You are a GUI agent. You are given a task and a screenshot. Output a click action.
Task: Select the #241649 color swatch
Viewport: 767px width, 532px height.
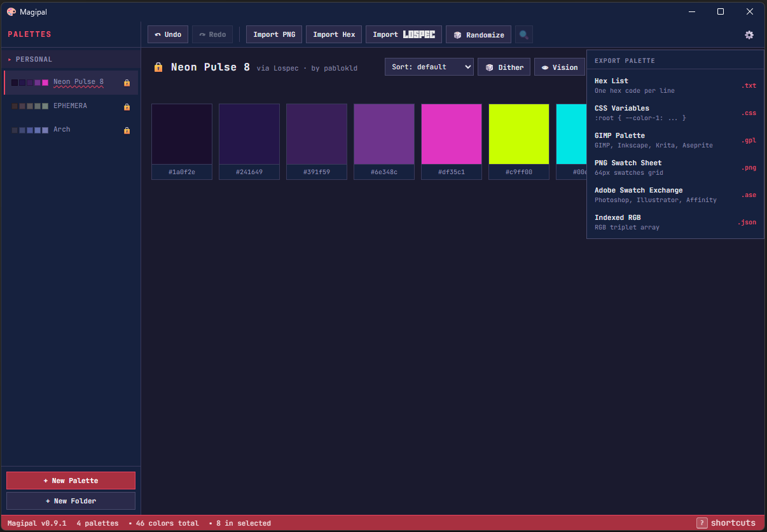[x=249, y=134]
